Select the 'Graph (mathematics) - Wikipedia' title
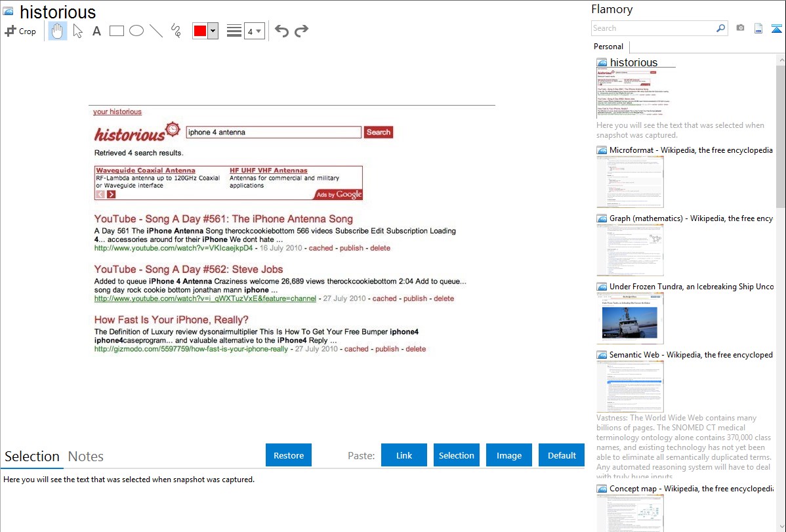This screenshot has width=786, height=532. 691,218
